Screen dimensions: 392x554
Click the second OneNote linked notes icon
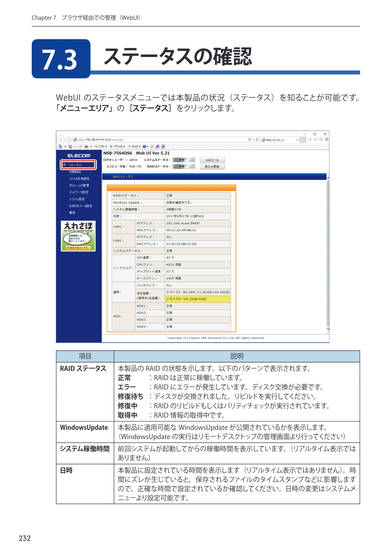(163, 146)
